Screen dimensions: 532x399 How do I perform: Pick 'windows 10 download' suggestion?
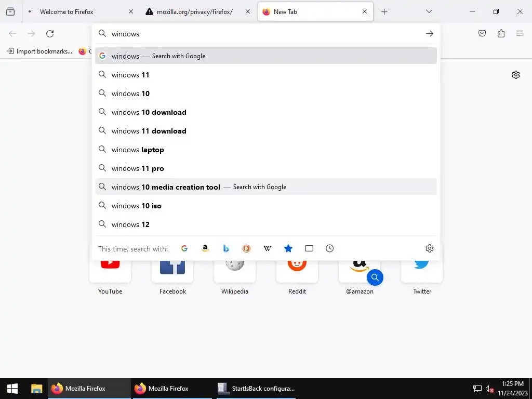266,112
